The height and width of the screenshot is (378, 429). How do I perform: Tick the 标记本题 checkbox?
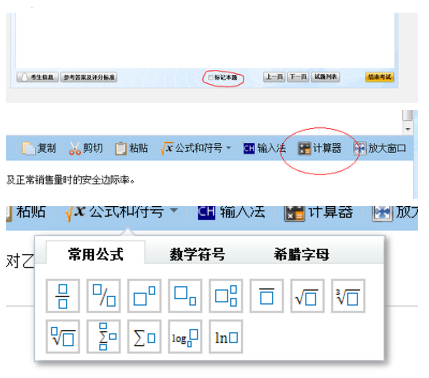(210, 77)
